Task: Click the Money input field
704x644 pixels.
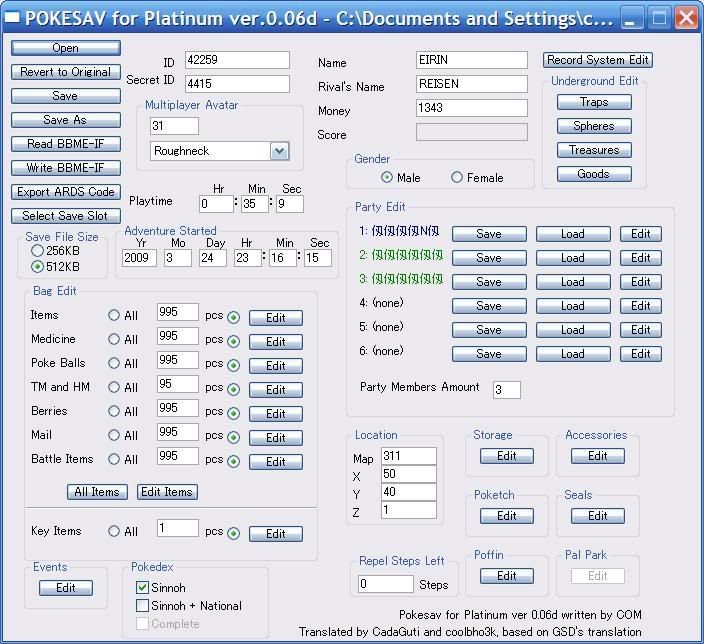Action: pos(471,108)
